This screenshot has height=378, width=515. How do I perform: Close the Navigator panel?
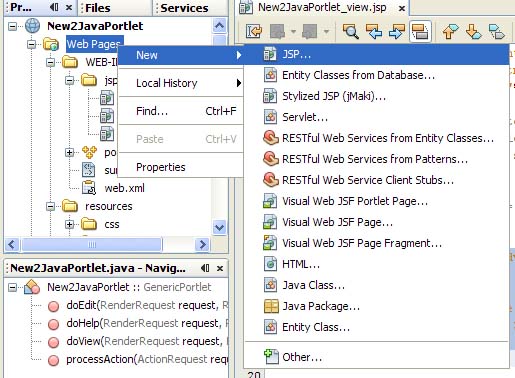pos(220,268)
